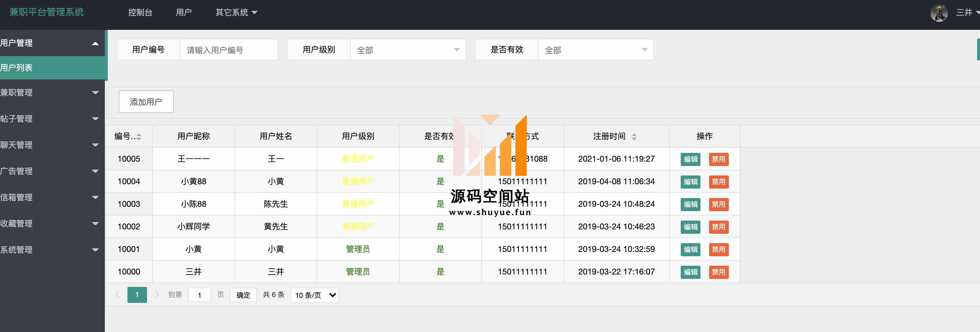Select the 小辉同学 nickname cell
This screenshot has width=980, height=332.
click(194, 227)
